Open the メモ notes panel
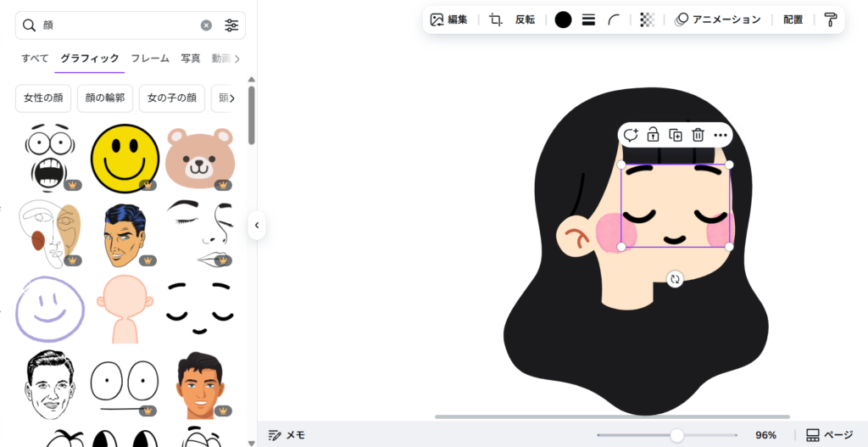This screenshot has width=868, height=447. [287, 435]
